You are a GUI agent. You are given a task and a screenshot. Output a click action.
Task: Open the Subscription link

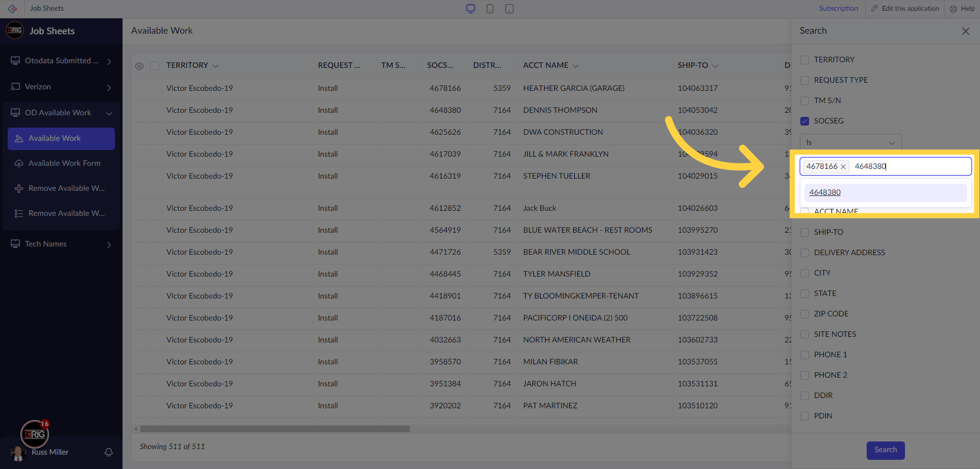click(x=839, y=9)
